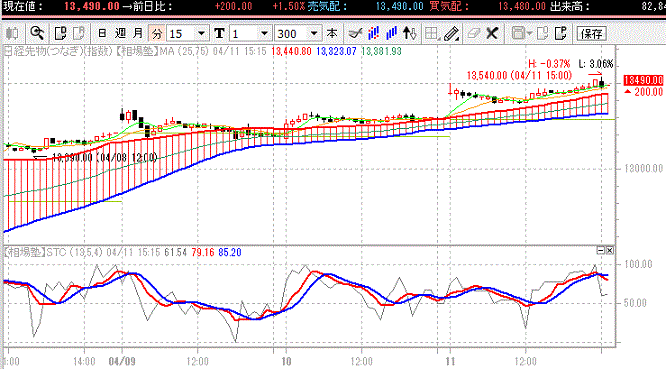Click the 買気配 bid price 13,480.00

tap(522, 6)
